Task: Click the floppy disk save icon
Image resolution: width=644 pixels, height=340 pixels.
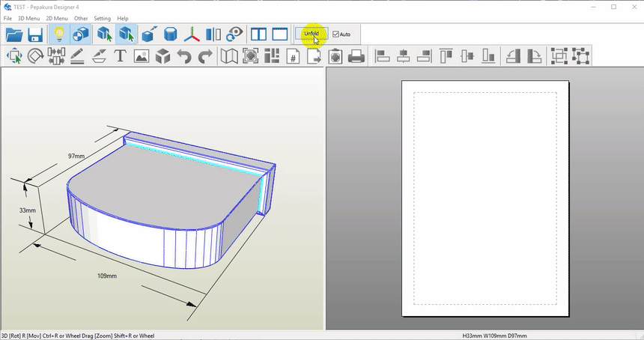Action: (x=35, y=34)
